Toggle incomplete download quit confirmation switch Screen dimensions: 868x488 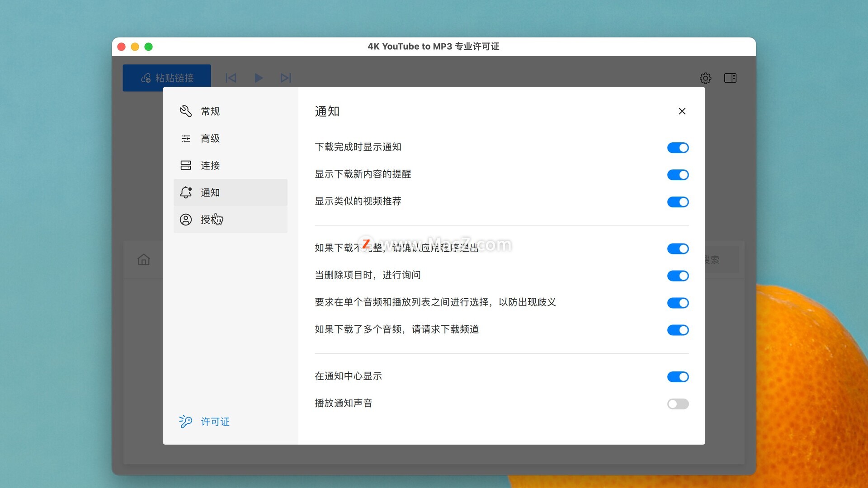click(x=678, y=249)
